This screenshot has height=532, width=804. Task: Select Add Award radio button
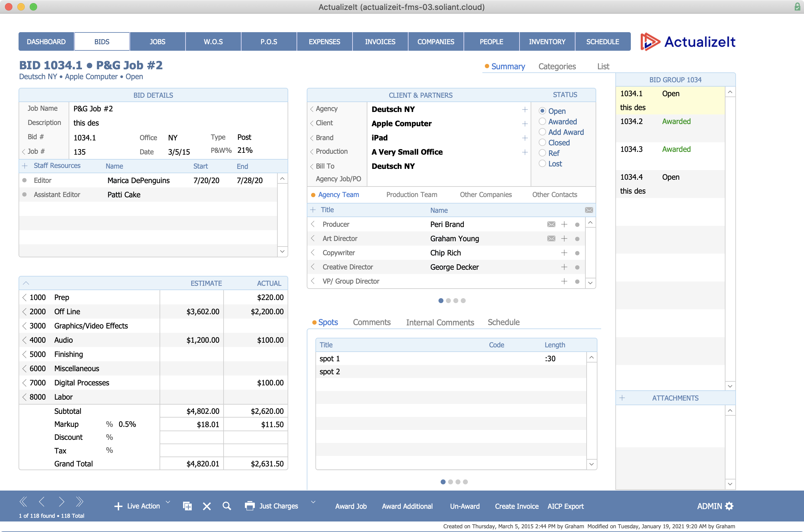tap(542, 132)
